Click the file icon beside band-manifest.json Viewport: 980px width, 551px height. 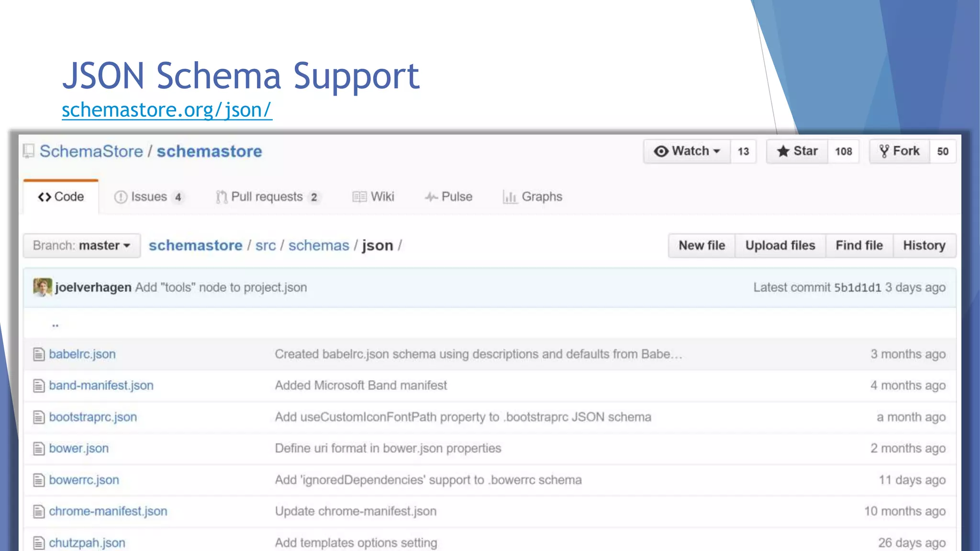pos(39,386)
